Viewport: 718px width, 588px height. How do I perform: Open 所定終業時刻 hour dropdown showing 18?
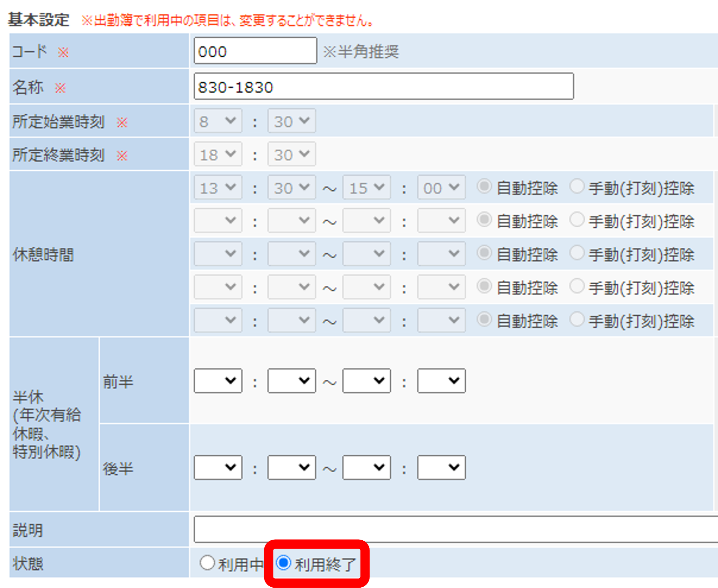pyautogui.click(x=218, y=154)
